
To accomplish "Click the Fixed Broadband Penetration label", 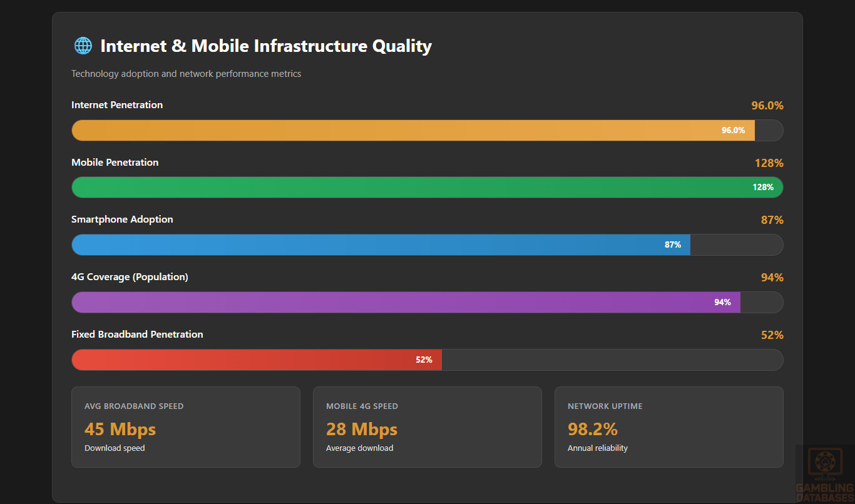I will 137,335.
